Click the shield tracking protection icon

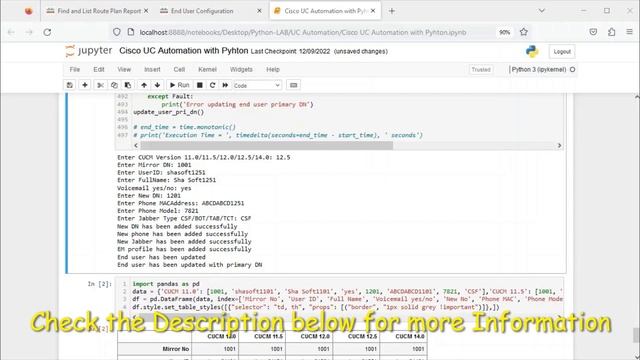tap(117, 32)
